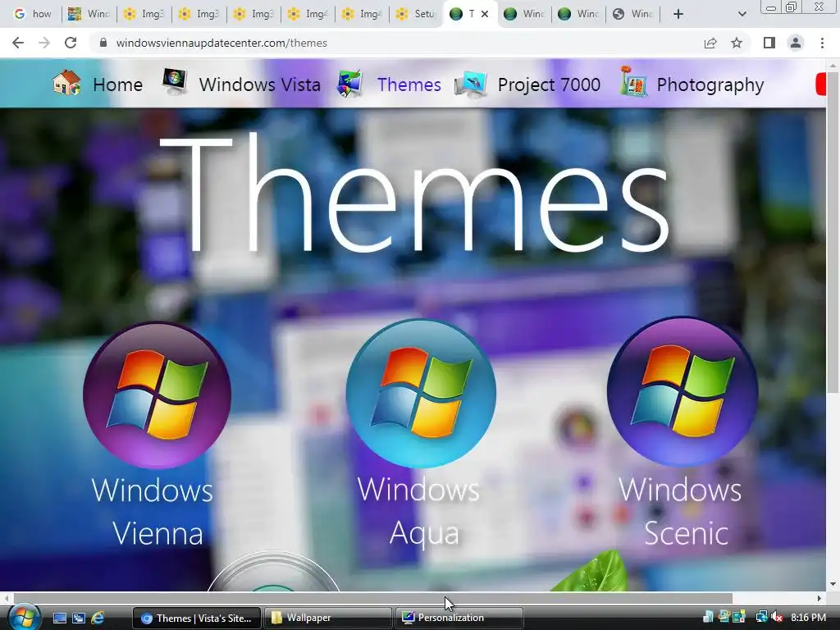This screenshot has width=840, height=630.
Task: Switch to the Personalization taskbar button
Action: pyautogui.click(x=459, y=619)
